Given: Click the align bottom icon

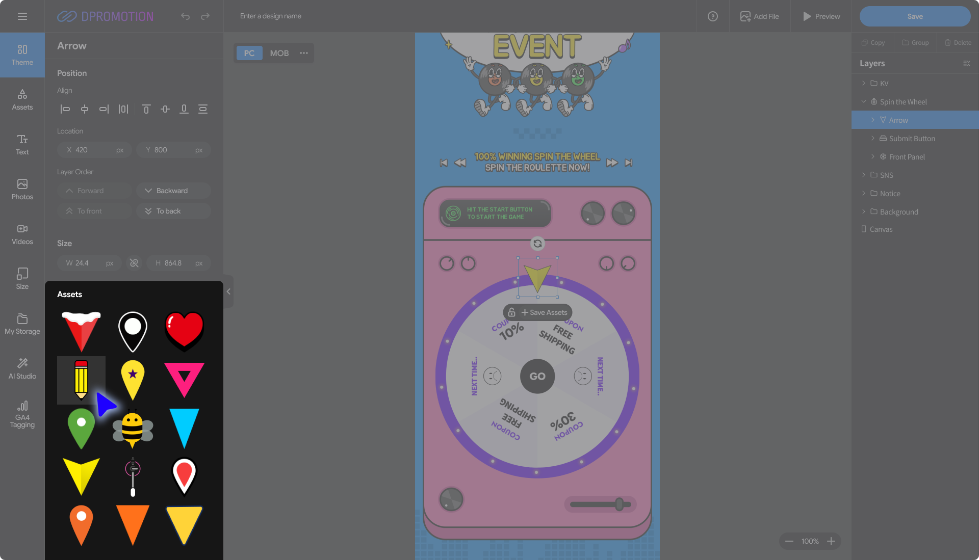Looking at the screenshot, I should point(184,109).
